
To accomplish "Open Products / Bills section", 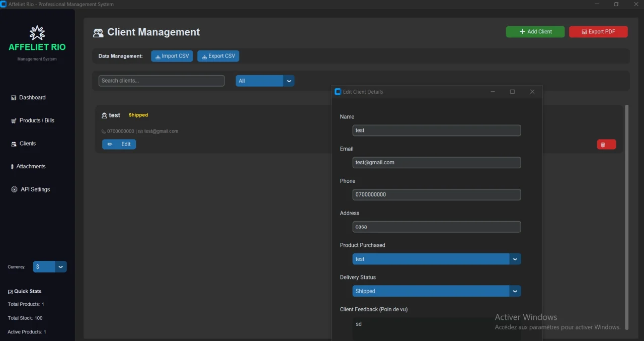I will [33, 121].
